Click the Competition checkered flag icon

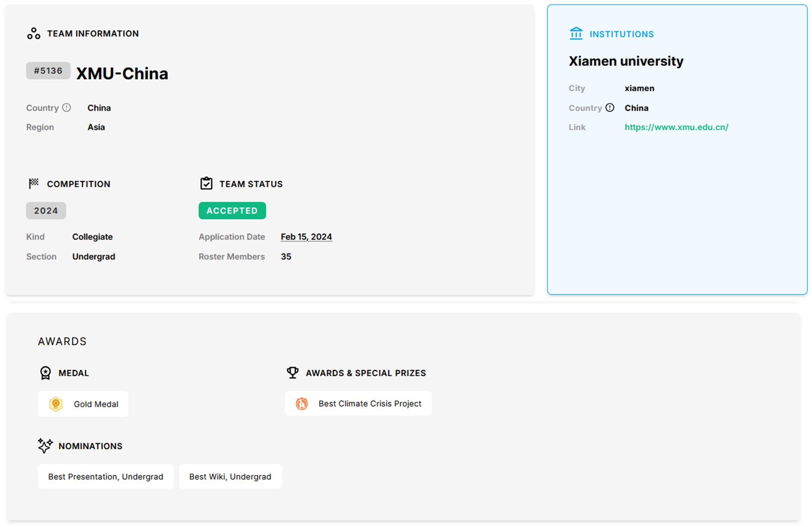pyautogui.click(x=34, y=184)
